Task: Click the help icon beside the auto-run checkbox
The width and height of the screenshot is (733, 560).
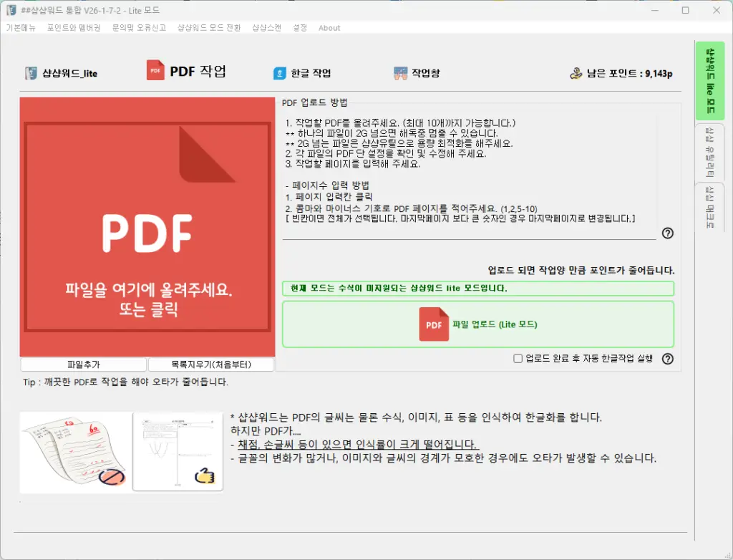Action: [667, 359]
